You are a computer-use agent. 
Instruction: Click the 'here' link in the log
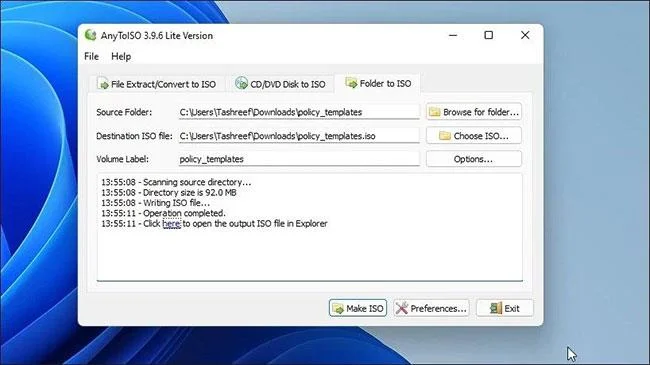coord(171,224)
